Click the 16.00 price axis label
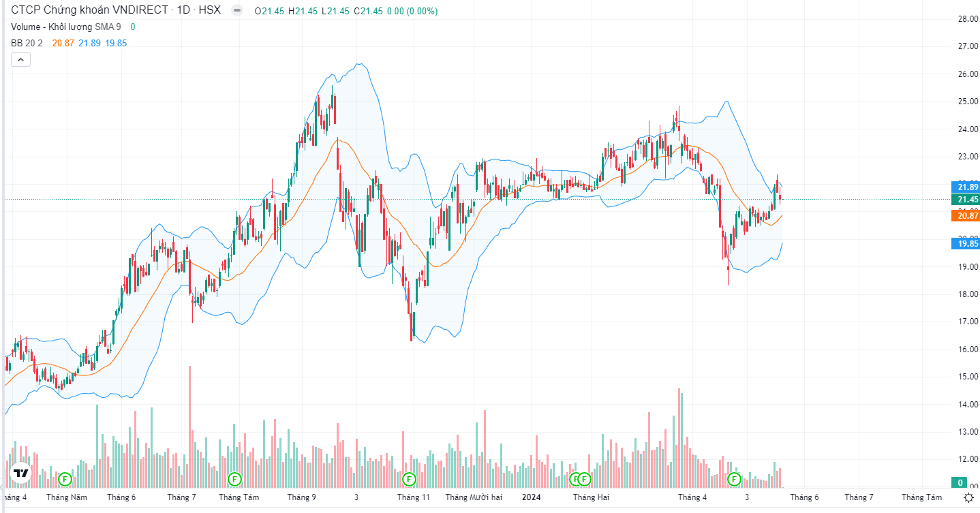980x513 pixels. (968, 349)
